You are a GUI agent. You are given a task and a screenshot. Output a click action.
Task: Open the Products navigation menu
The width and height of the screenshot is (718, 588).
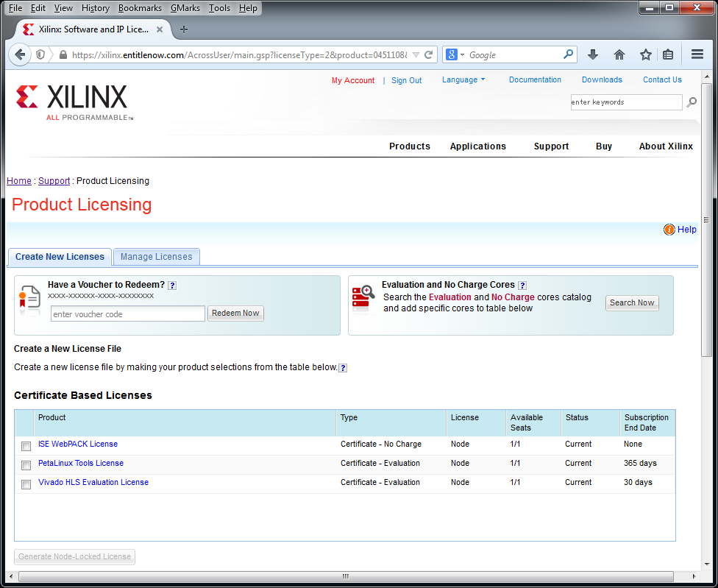[410, 146]
